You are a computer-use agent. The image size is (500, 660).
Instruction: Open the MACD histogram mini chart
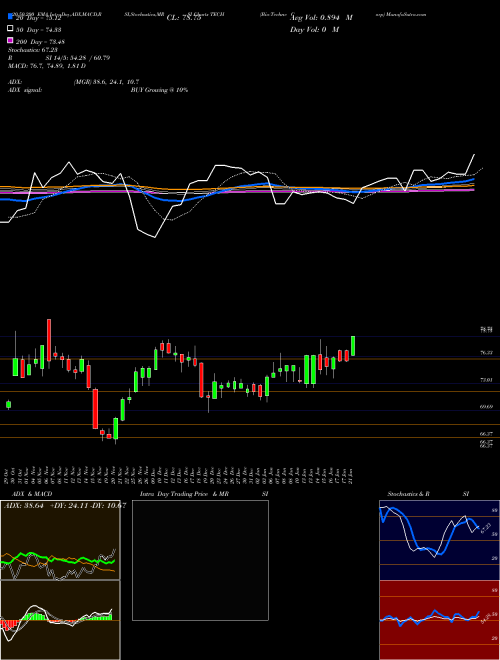pos(60,620)
